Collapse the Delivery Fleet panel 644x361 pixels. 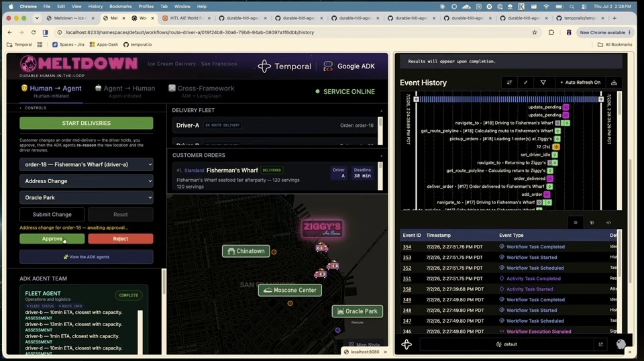pos(381,111)
